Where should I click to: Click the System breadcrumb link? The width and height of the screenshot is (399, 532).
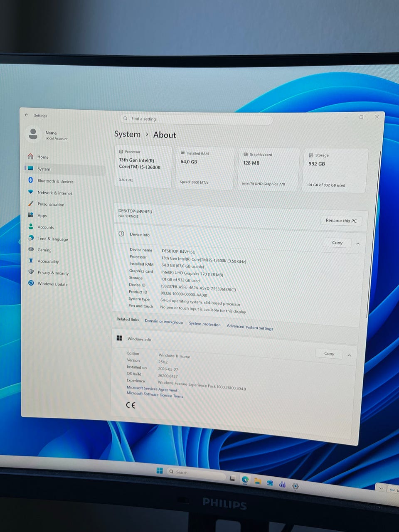click(x=127, y=134)
